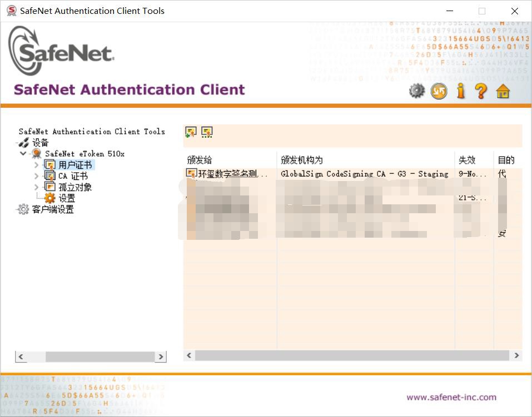532x417 pixels.
Task: Select CA 证书 tree node
Action: pos(73,176)
